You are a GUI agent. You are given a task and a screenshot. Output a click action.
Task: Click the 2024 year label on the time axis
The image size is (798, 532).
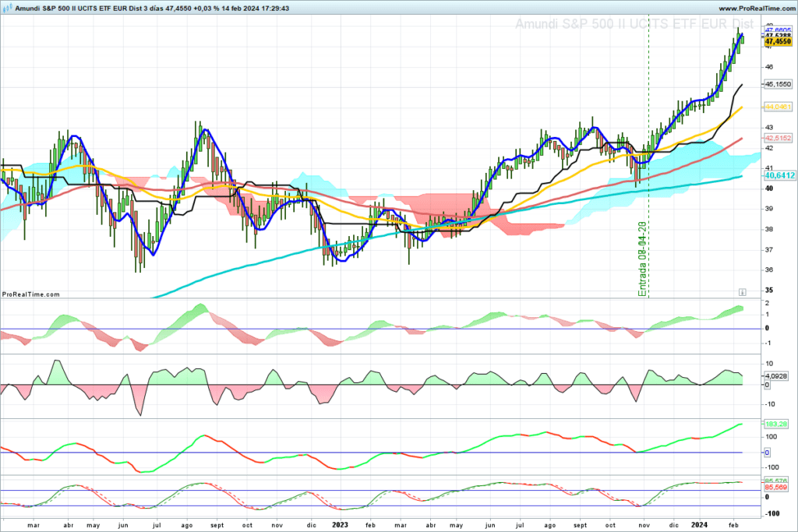tap(699, 525)
